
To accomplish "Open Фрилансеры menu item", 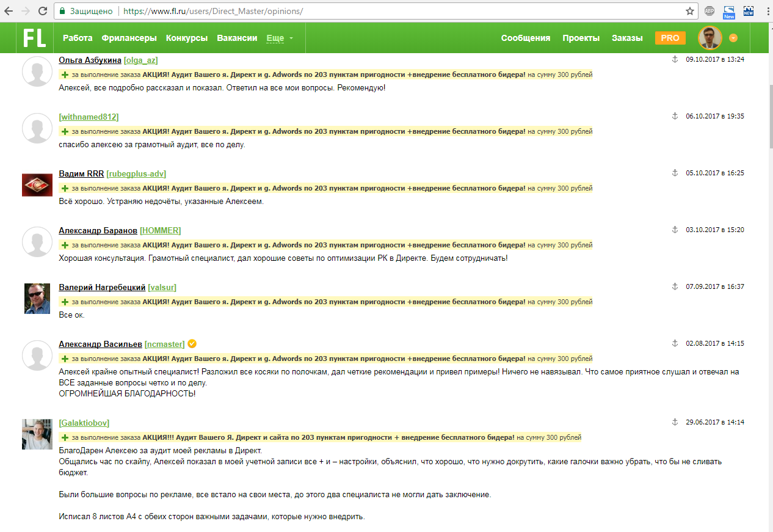I will point(129,38).
